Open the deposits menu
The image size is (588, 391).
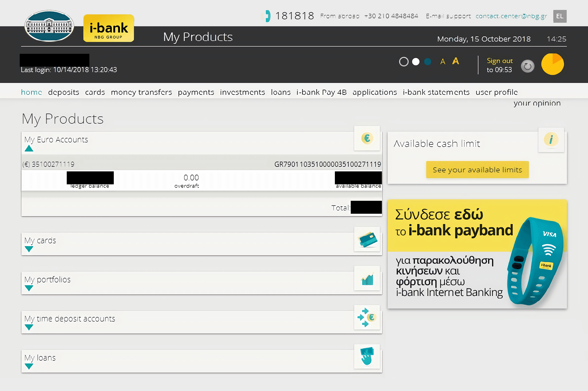(64, 92)
